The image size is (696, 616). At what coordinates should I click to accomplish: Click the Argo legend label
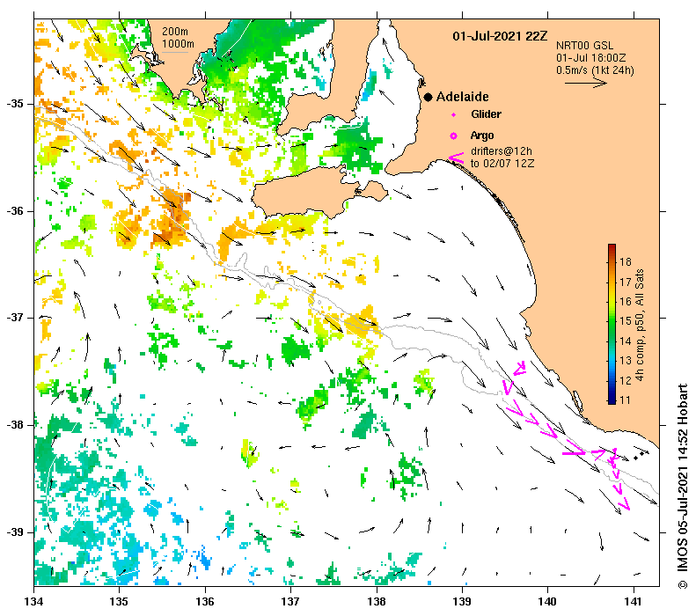(x=482, y=136)
